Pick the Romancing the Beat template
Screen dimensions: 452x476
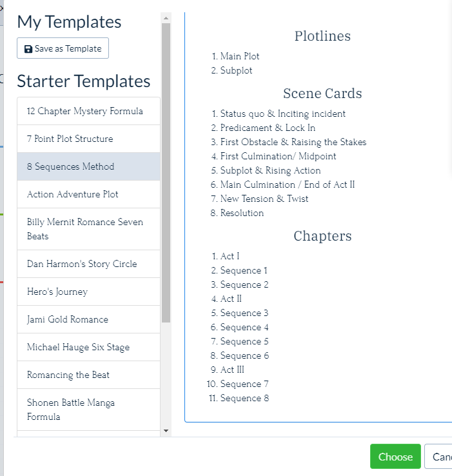click(88, 375)
